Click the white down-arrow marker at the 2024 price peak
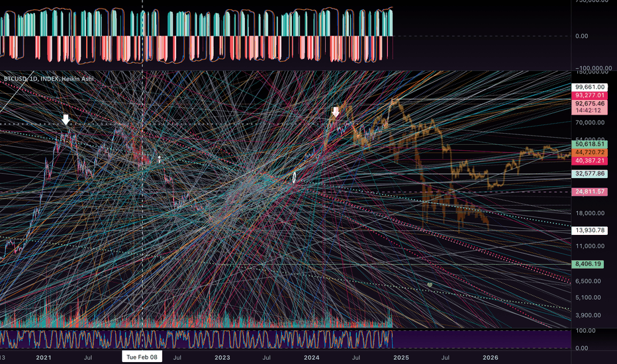This screenshot has height=364, width=617. (335, 111)
